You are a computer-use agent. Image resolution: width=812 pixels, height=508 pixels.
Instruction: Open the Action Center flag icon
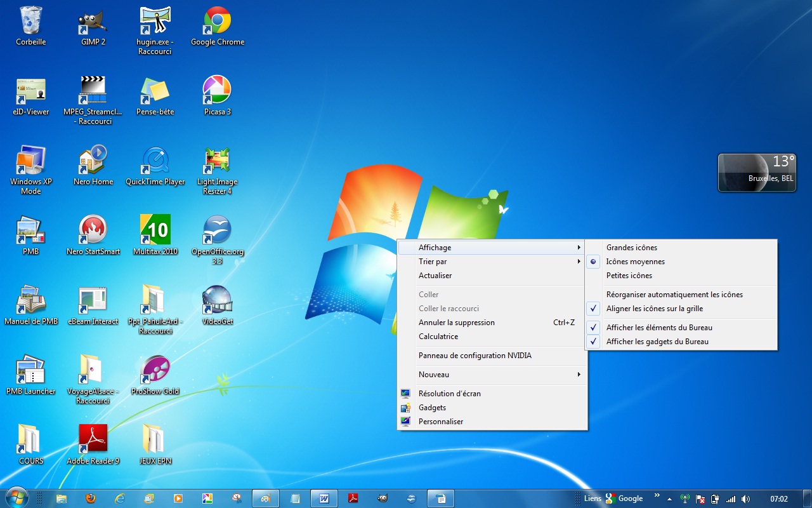click(700, 499)
